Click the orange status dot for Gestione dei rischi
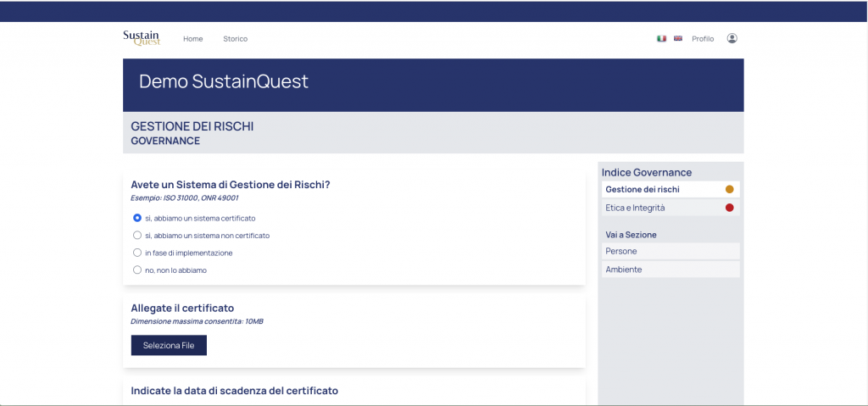Screen dimensions: 868x406 pos(730,189)
